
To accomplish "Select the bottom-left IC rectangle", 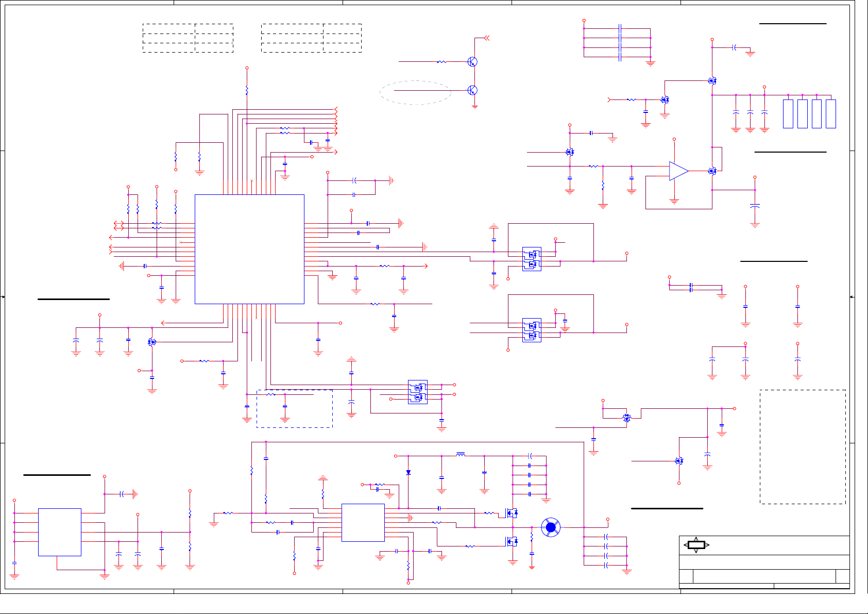I will 60,532.
